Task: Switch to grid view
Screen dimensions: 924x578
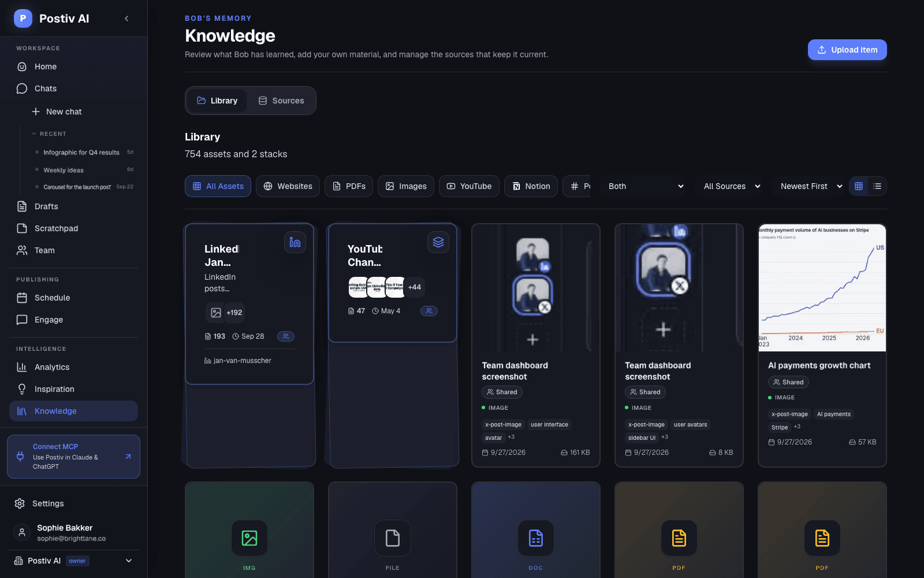Action: pyautogui.click(x=859, y=186)
